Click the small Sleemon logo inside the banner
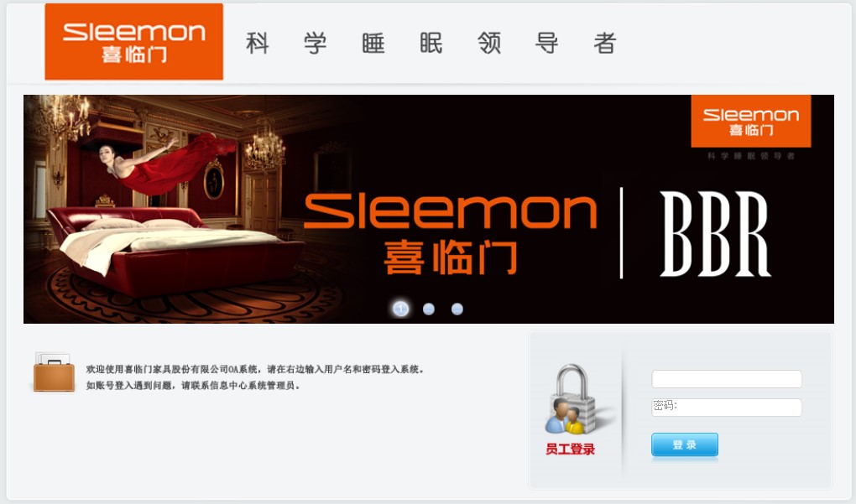The width and height of the screenshot is (856, 504). (750, 121)
